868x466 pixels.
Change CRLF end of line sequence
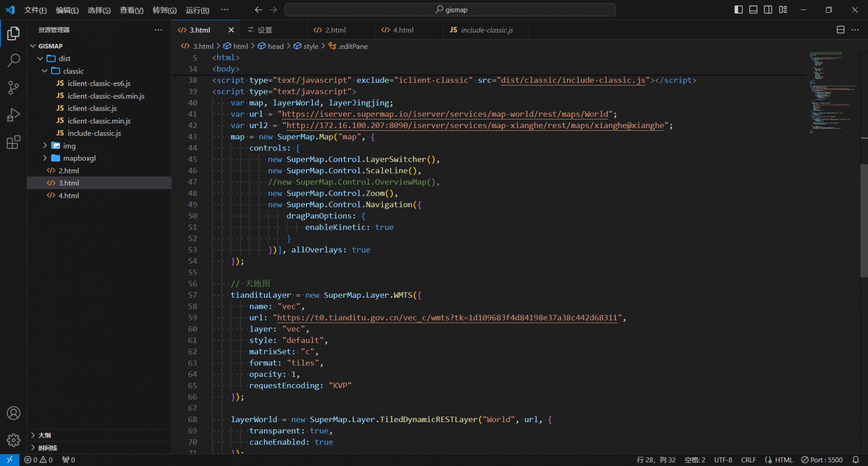(x=748, y=460)
